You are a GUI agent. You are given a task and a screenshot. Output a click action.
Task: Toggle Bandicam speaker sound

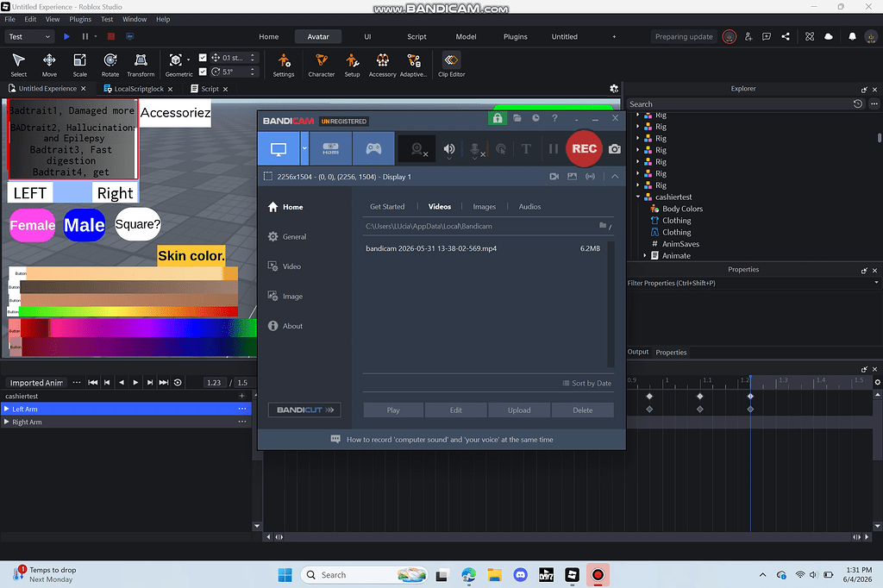[x=448, y=148]
